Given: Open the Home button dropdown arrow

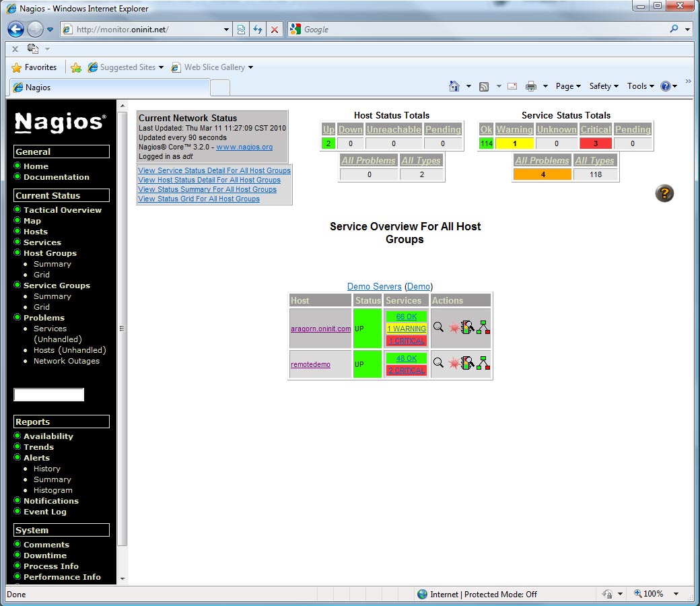Looking at the screenshot, I should 468,86.
